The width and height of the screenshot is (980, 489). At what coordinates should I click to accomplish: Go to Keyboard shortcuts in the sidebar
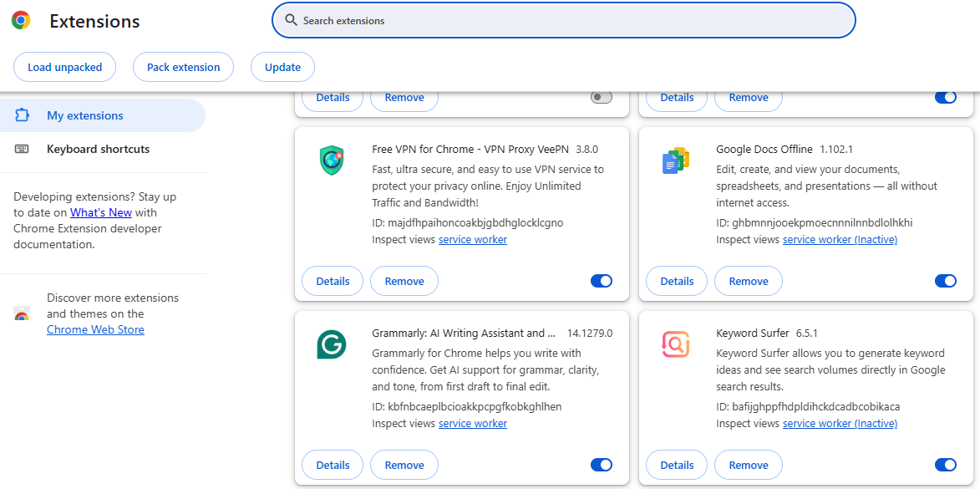point(98,149)
